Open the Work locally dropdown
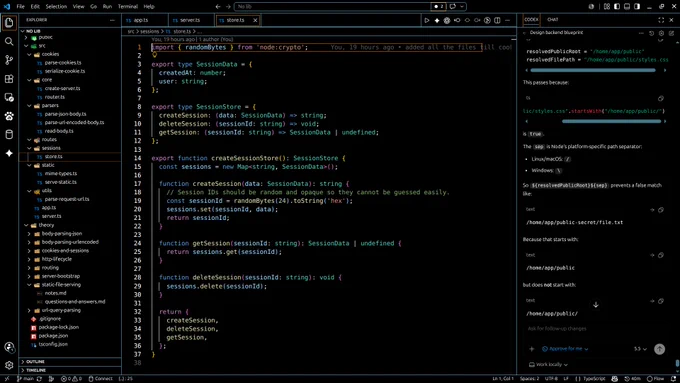 pos(548,364)
